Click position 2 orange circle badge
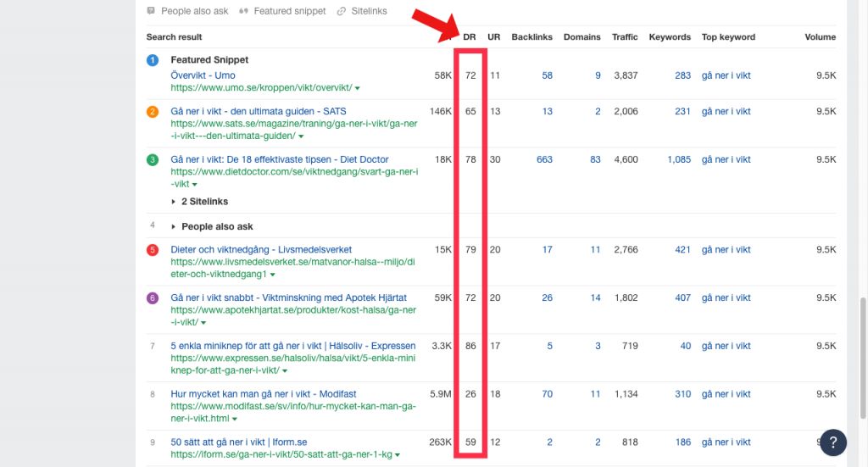Image resolution: width=868 pixels, height=467 pixels. point(153,111)
